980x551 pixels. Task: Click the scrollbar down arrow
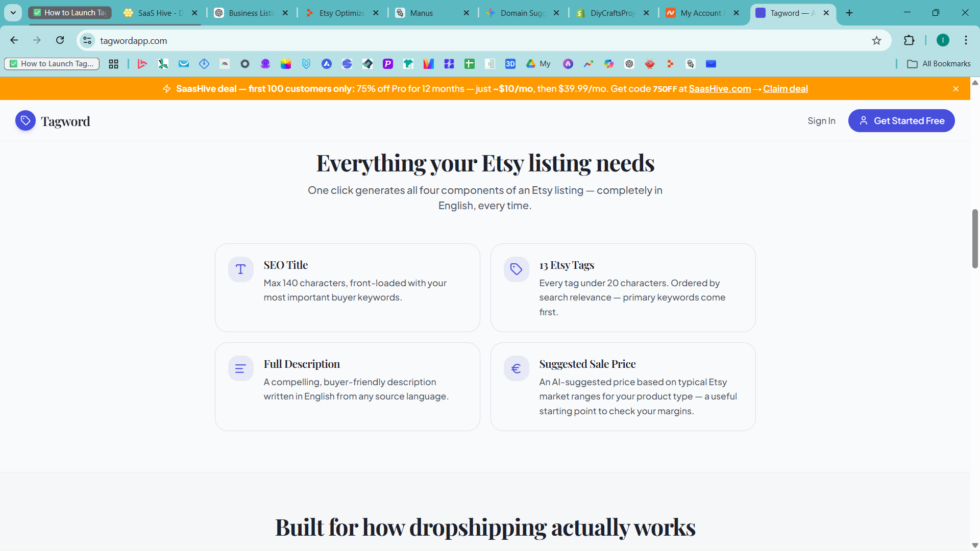coord(975,545)
